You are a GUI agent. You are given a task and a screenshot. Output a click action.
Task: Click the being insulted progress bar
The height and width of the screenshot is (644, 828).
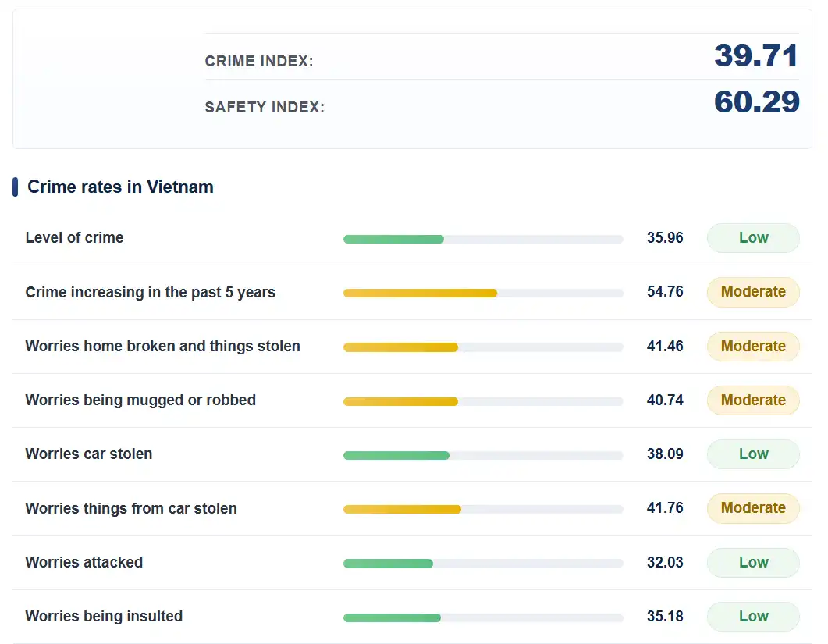pyautogui.click(x=483, y=617)
